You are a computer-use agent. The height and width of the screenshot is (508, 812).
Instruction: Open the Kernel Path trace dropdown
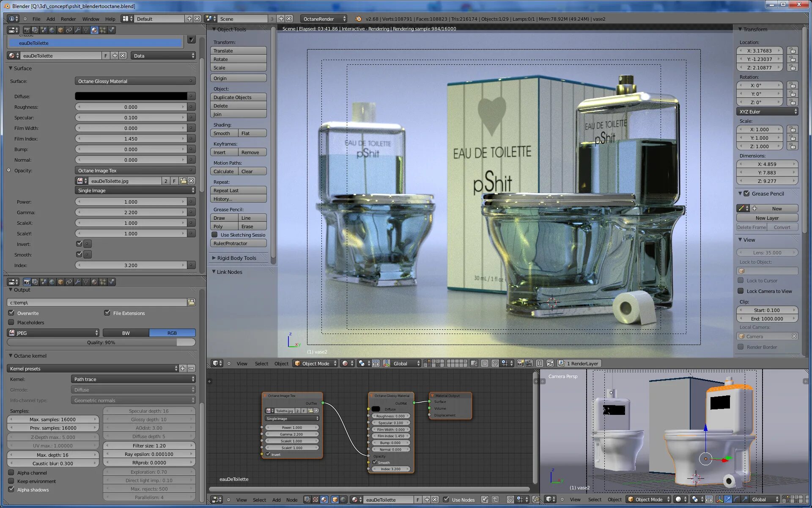[x=133, y=379]
